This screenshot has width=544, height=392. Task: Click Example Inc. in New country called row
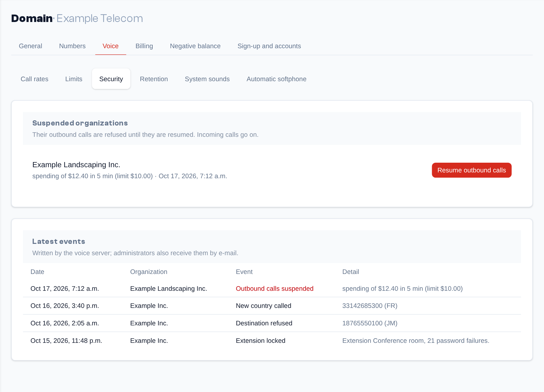(x=149, y=306)
